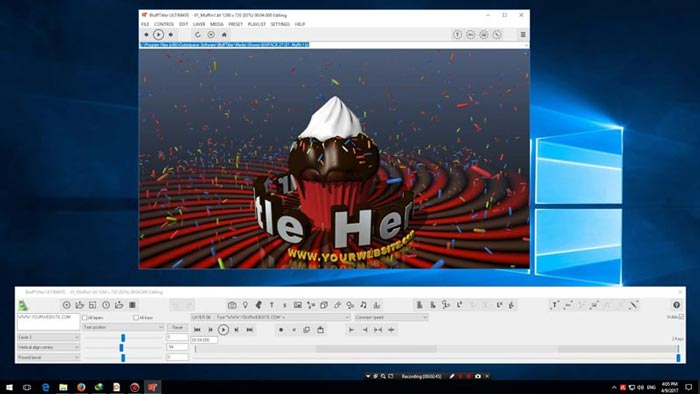Open Microsoft Edge from the taskbar
Screen dimensions: 700x394
click(46, 387)
